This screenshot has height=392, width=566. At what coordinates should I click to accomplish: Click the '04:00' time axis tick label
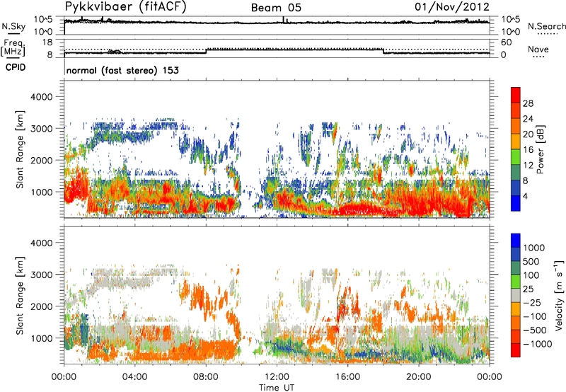pos(134,377)
